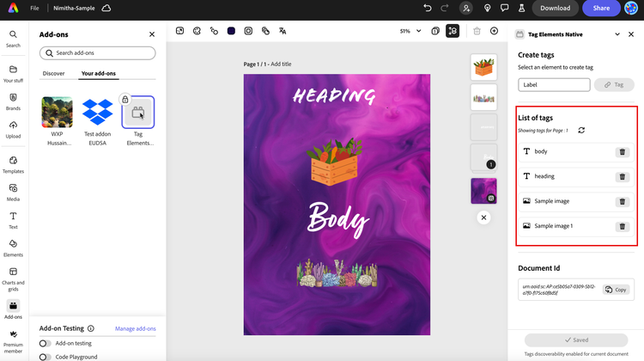Collapse Tag Elements Native panel chevron
The image size is (644, 361).
617,34
